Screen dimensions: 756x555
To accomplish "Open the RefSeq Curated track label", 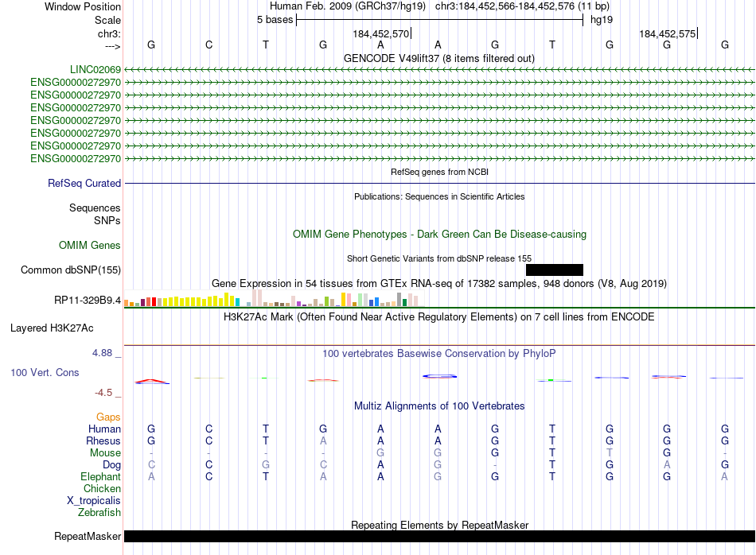I will pyautogui.click(x=84, y=183).
